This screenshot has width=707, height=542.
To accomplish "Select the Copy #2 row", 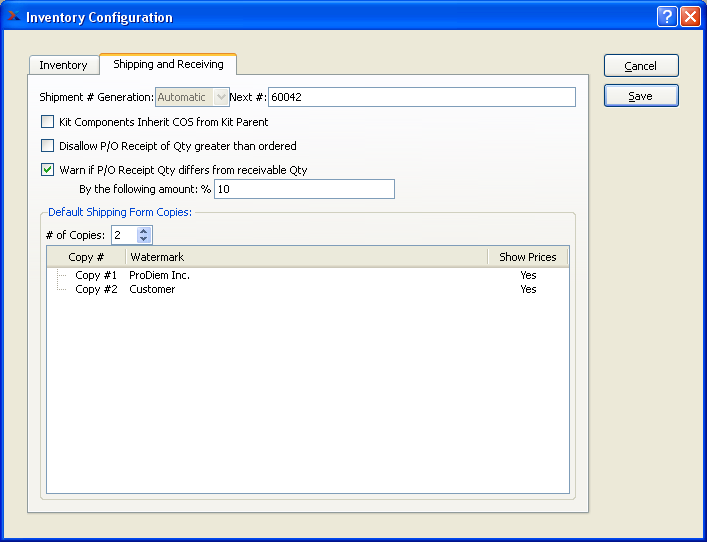I will pos(308,289).
